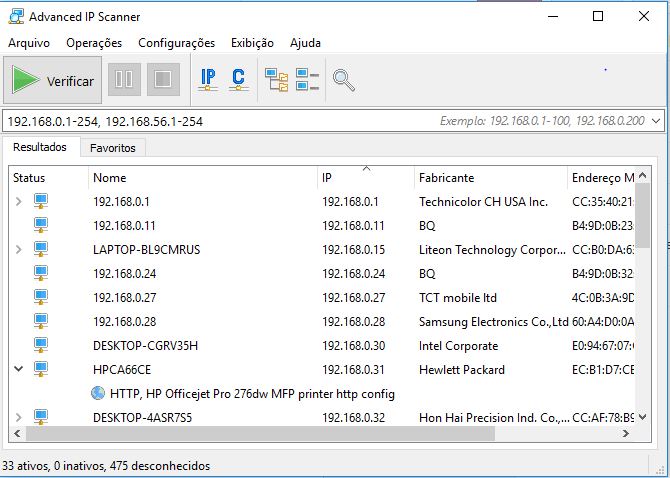Click the IP range toolbar icon
This screenshot has height=478, width=670.
coord(208,79)
